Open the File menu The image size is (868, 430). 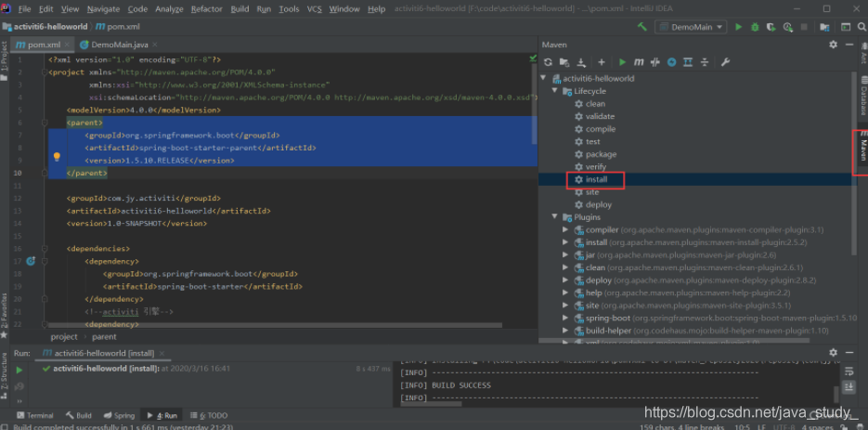tap(24, 9)
